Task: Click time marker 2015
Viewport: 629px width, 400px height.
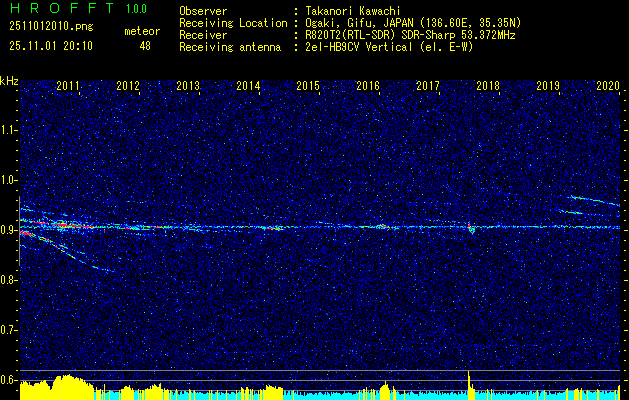Action: (x=308, y=85)
